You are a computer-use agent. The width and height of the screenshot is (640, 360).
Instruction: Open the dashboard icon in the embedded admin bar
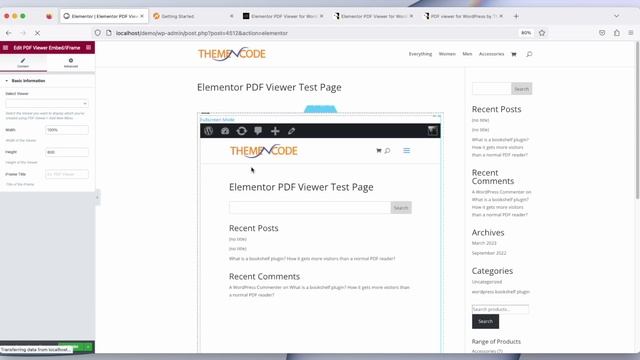point(225,131)
